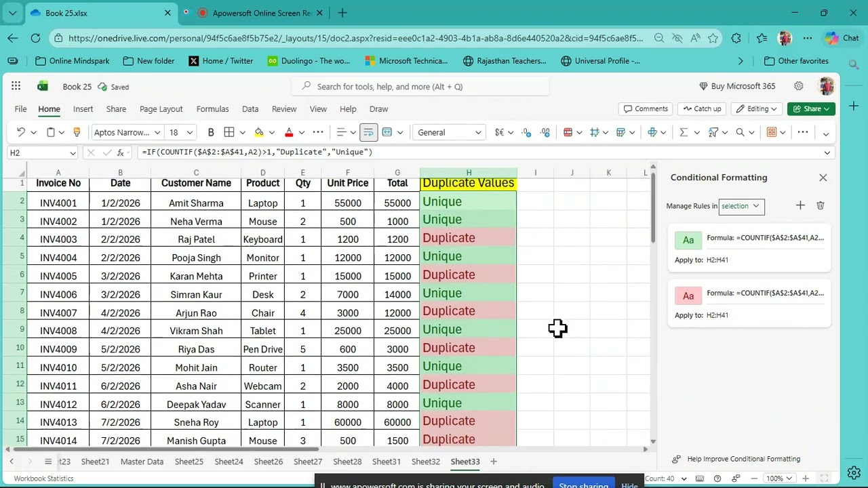The height and width of the screenshot is (488, 868).
Task: Click the Comments button
Action: (x=646, y=108)
